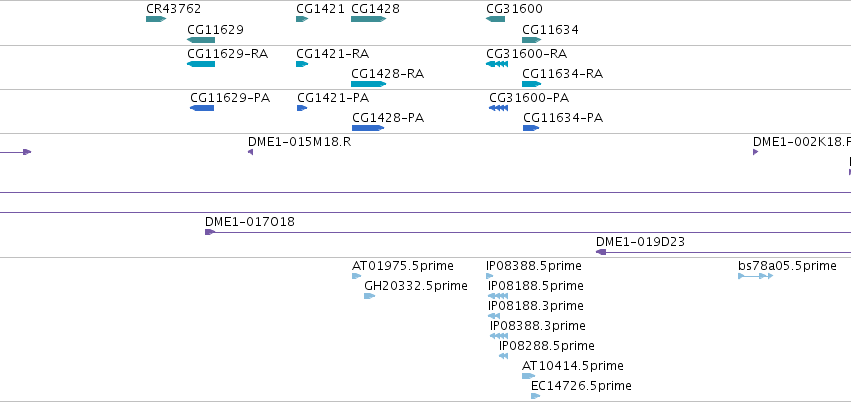Click the CR43762 gene glyph
The image size is (851, 402).
pos(156,19)
